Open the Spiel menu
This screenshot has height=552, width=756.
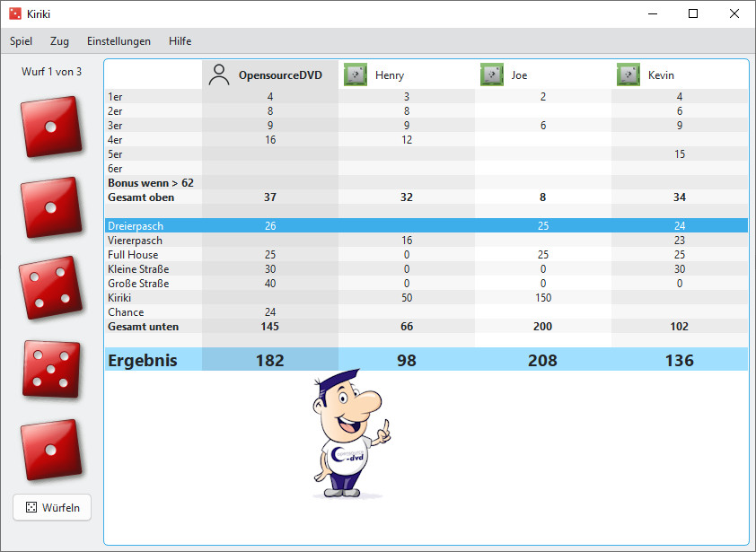21,41
